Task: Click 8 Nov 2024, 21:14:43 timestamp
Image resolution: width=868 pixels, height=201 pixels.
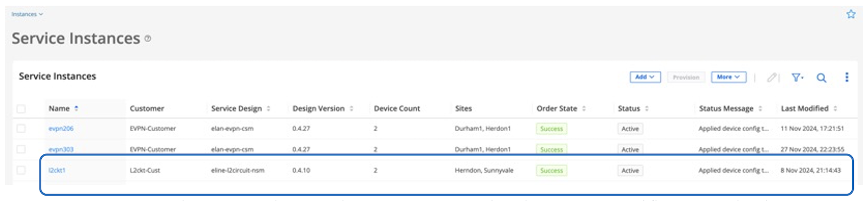Action: point(810,170)
